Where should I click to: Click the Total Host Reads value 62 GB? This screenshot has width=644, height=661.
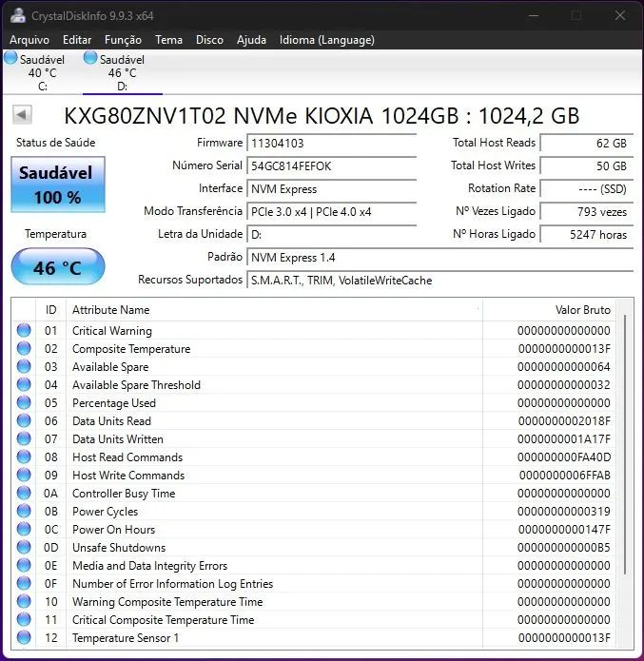click(x=587, y=144)
